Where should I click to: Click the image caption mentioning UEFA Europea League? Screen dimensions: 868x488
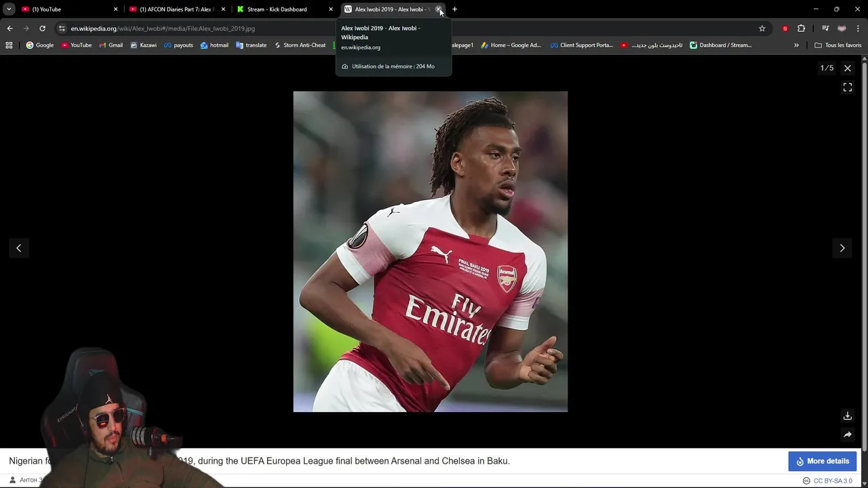[x=259, y=461]
